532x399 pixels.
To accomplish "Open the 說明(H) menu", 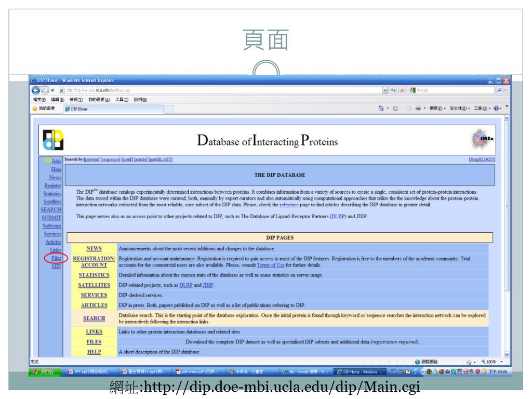I will point(140,100).
